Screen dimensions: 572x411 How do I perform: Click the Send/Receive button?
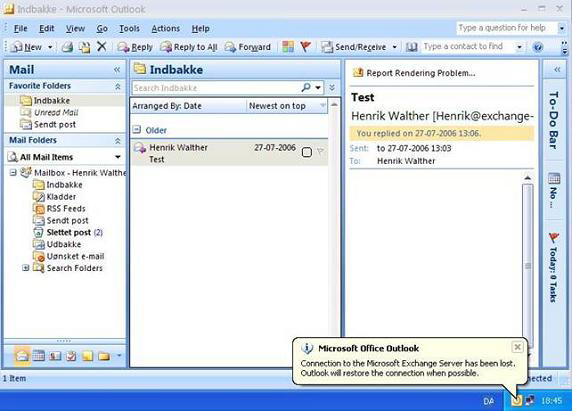pos(354,47)
